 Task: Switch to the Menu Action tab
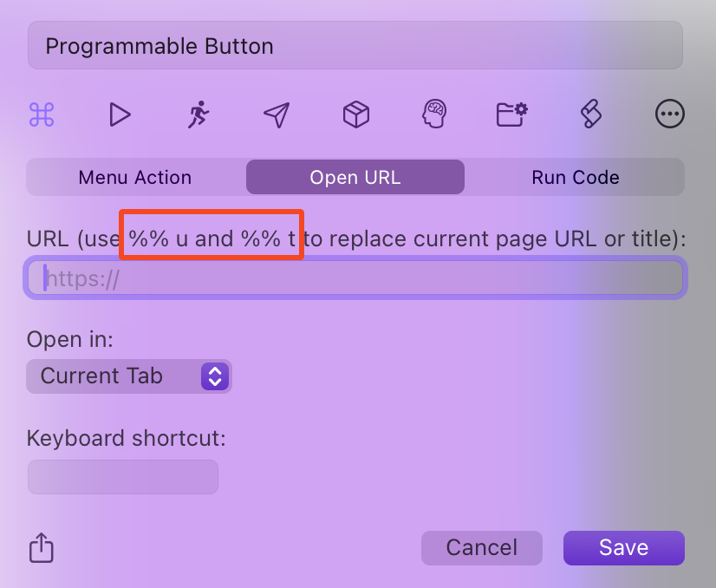[135, 178]
